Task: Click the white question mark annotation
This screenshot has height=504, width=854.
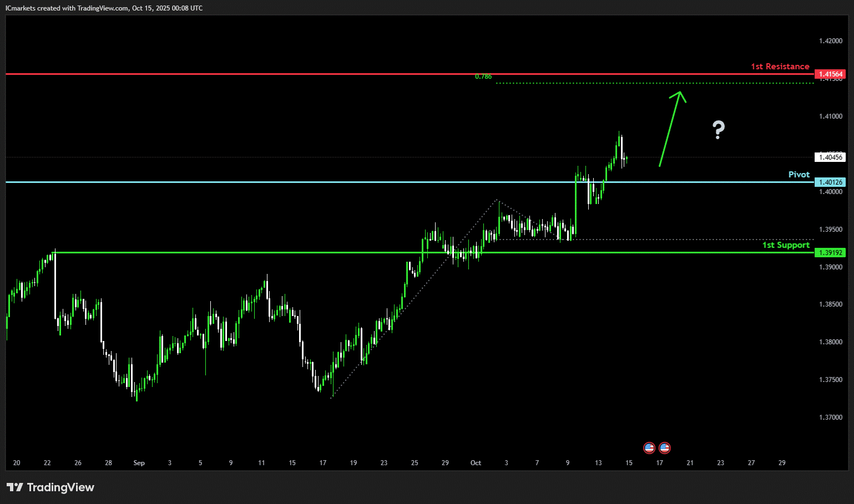Action: pyautogui.click(x=719, y=130)
